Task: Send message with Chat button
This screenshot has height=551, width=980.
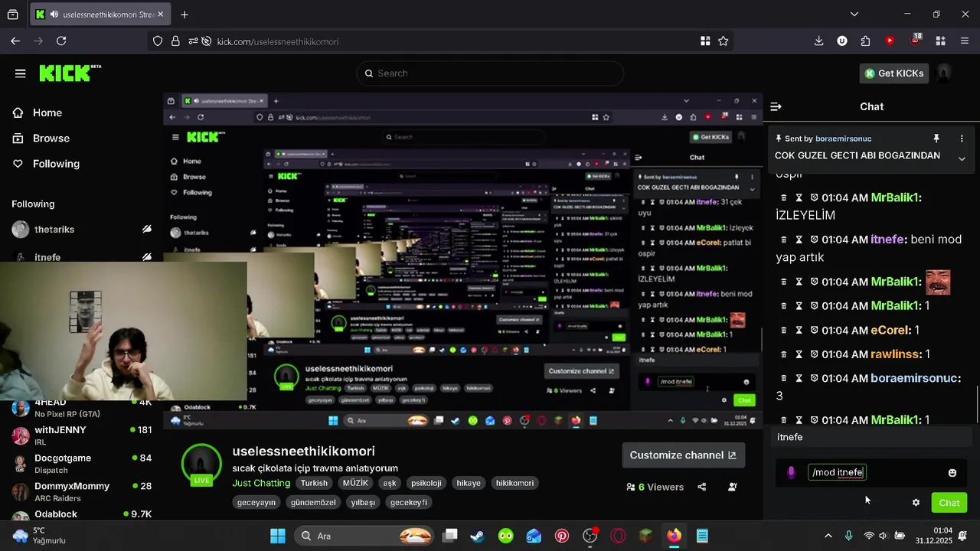Action: (949, 503)
